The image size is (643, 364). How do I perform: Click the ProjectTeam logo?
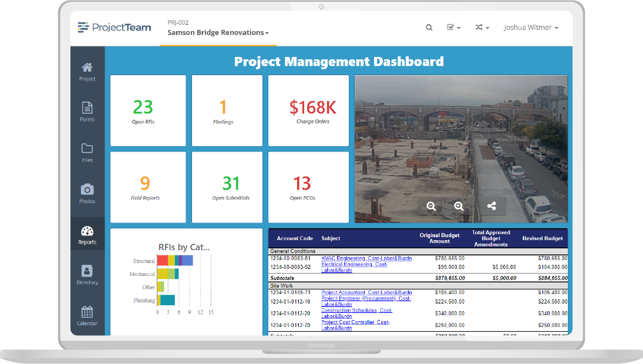tap(115, 28)
